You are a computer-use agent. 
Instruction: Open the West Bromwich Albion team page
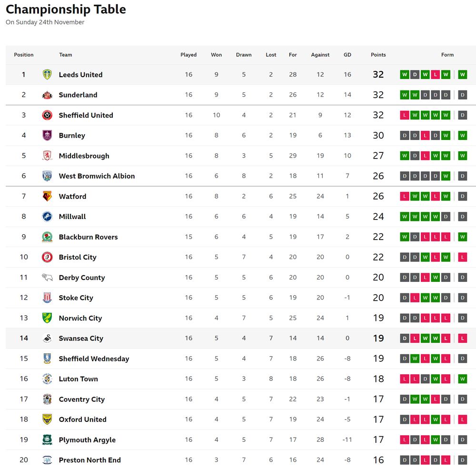pos(97,176)
